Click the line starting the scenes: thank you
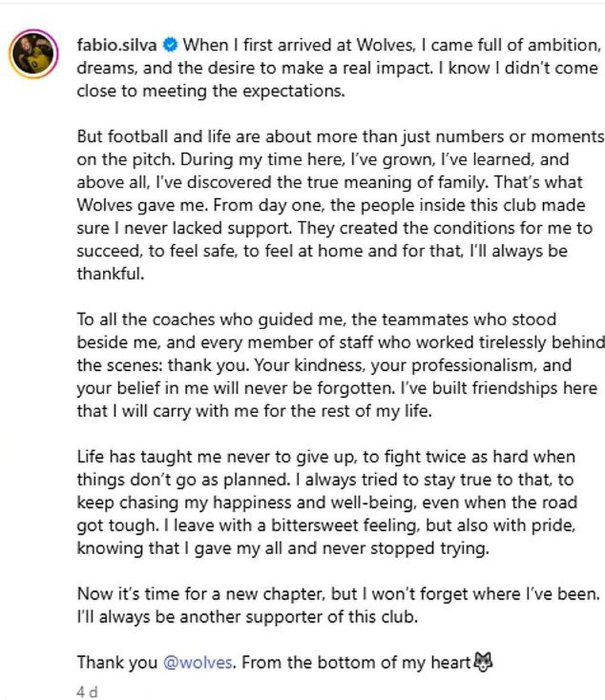This screenshot has width=605, height=700. click(324, 365)
